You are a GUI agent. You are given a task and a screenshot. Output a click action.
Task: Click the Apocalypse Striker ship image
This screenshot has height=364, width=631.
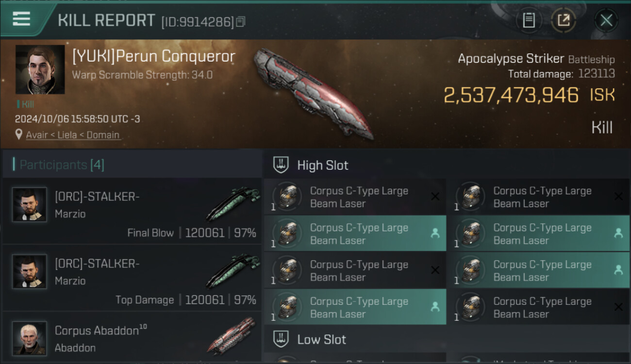(313, 92)
